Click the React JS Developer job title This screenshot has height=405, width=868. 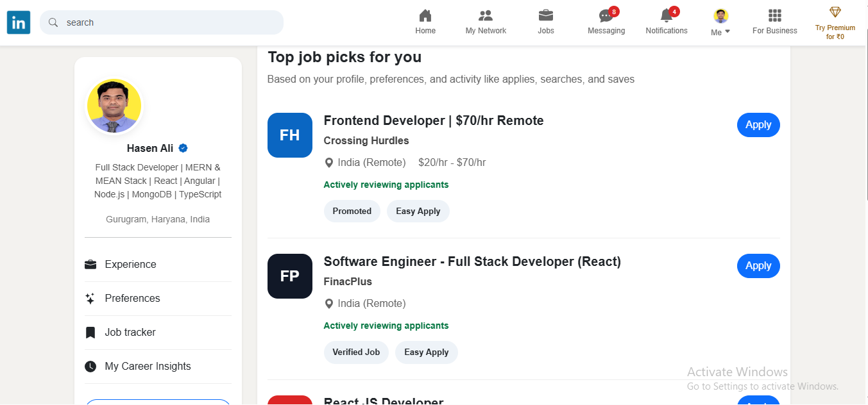point(384,401)
